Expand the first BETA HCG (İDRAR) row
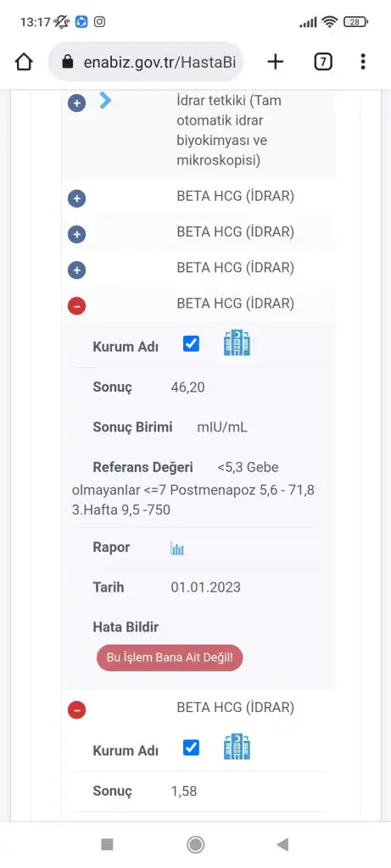 pos(76,198)
